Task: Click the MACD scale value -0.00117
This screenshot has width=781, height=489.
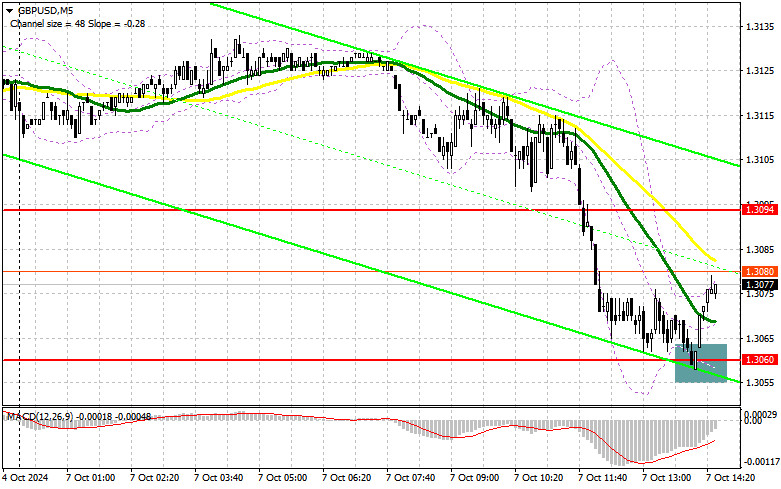Action: (x=762, y=462)
